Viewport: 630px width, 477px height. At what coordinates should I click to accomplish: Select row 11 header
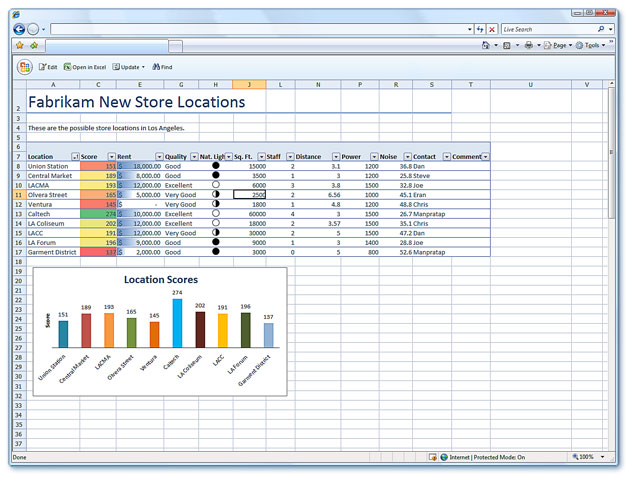click(18, 195)
